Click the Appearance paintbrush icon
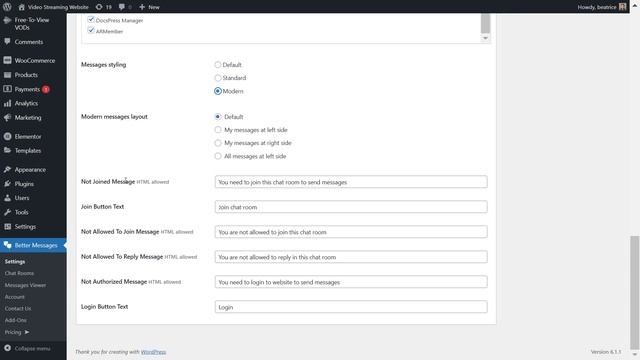 tap(7, 169)
